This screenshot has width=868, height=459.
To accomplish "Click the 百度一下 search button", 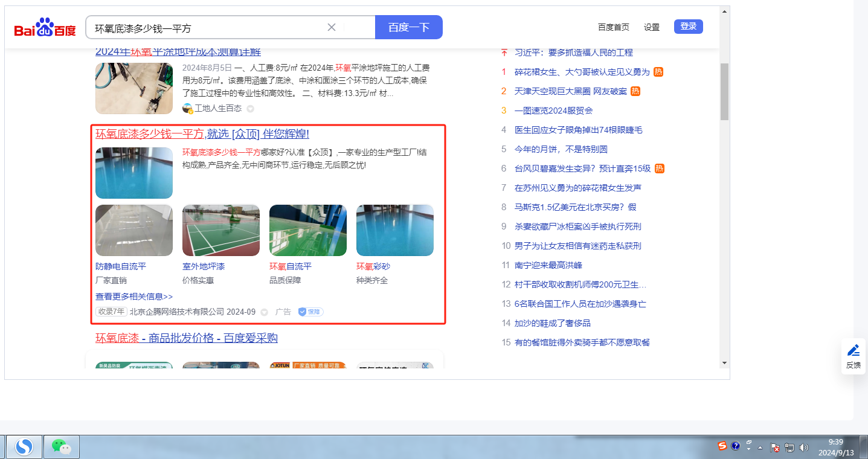I will click(x=409, y=27).
